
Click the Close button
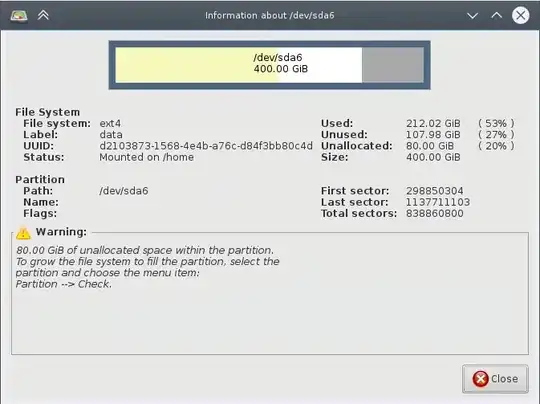[x=495, y=379]
